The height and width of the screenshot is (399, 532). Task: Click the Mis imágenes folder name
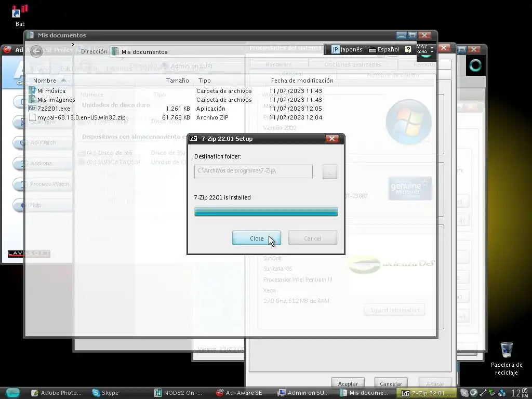(56, 99)
